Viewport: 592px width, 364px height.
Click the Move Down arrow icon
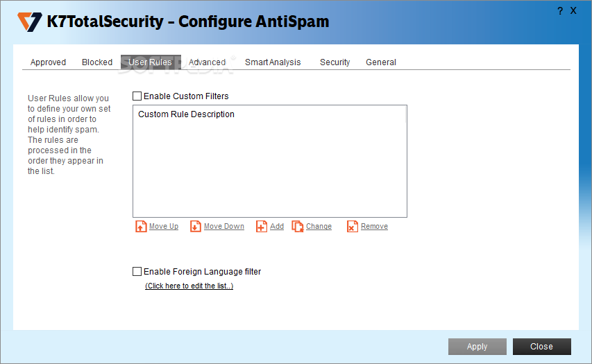coord(196,226)
